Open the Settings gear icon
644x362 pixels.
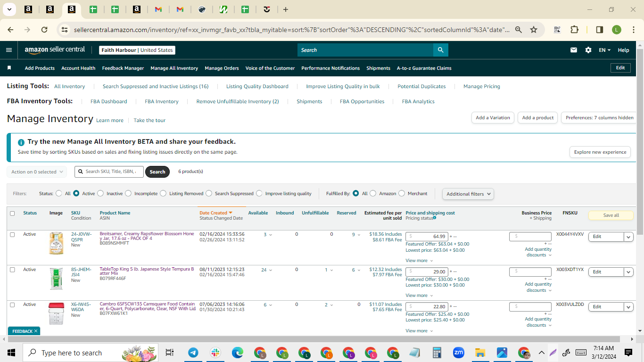(x=588, y=50)
